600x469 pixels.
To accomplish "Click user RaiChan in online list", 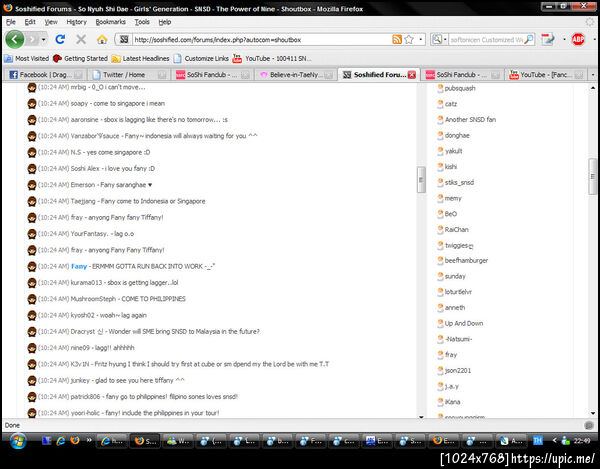I will tap(457, 230).
